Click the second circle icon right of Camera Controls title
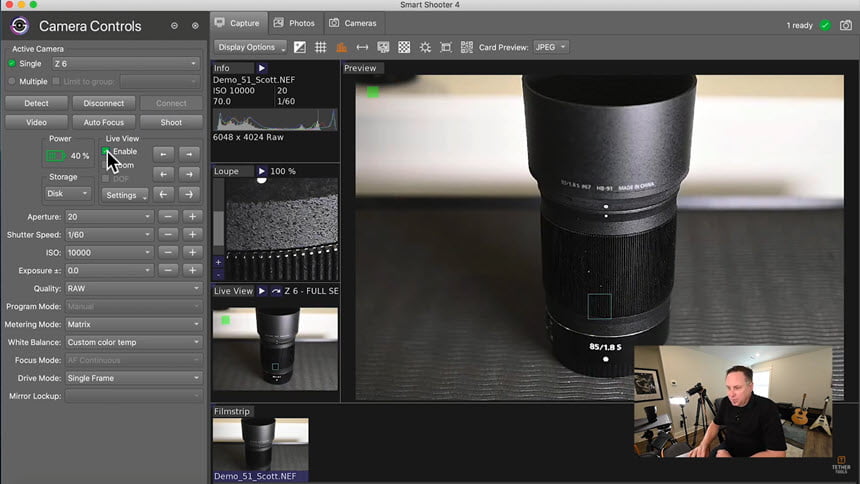860x484 pixels. coord(195,26)
